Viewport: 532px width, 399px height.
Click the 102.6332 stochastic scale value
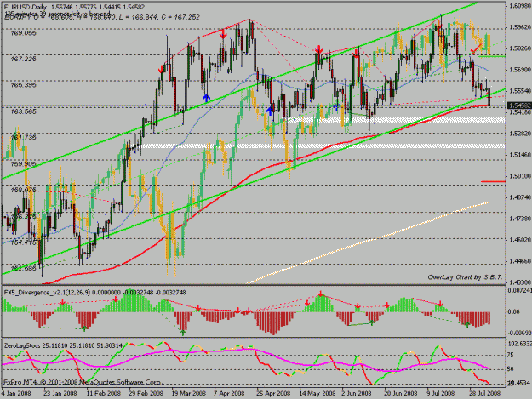[x=519, y=344]
